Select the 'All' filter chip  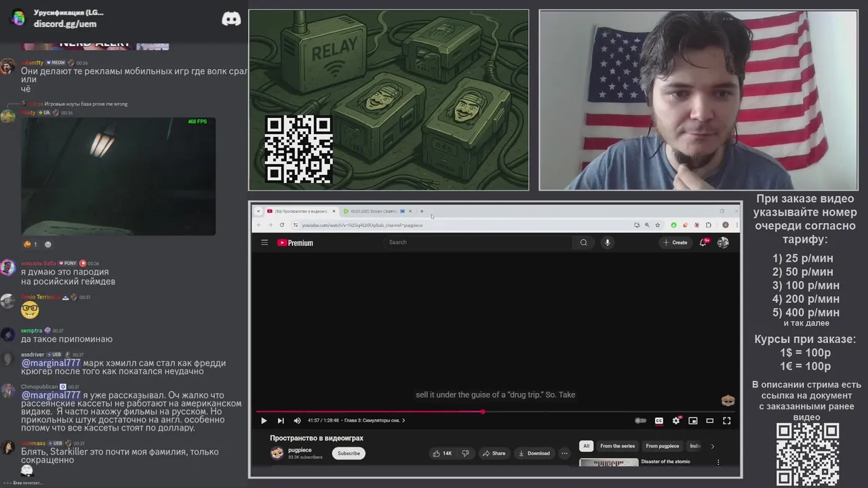[587, 446]
